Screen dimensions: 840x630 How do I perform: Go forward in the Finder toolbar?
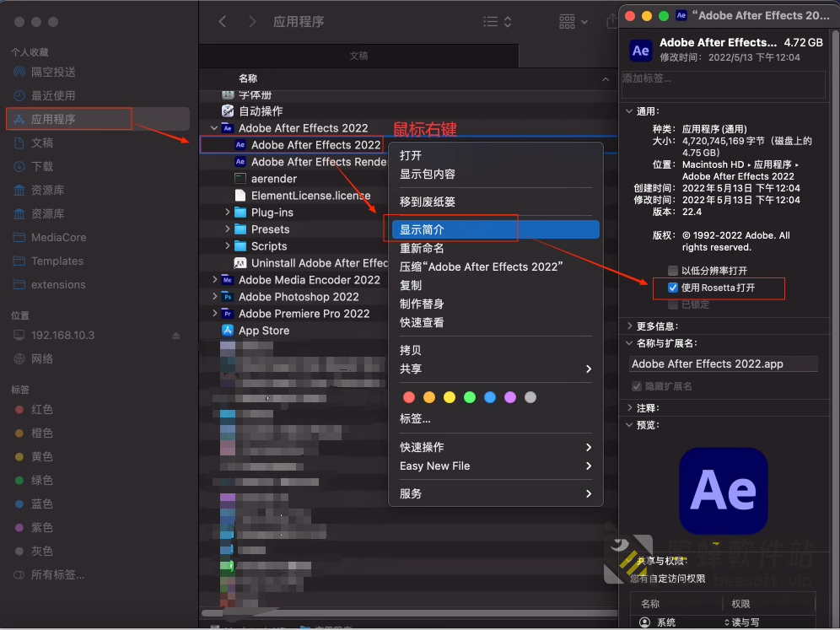252,21
